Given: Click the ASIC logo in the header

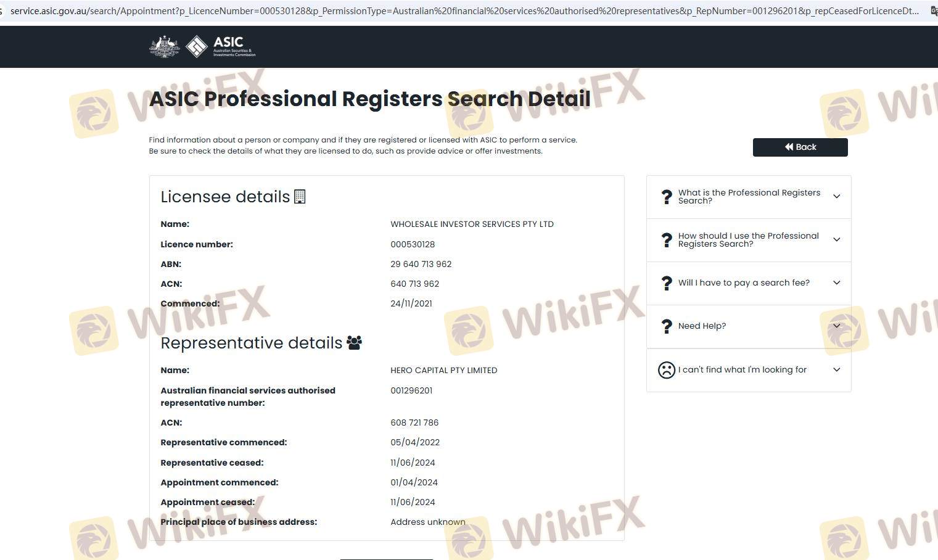Looking at the screenshot, I should (x=221, y=46).
